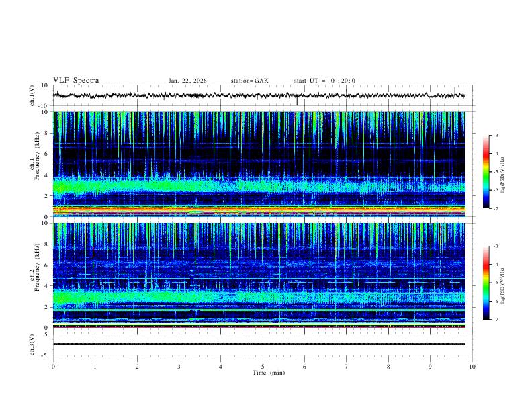Click the ch.3 black trace band

coord(259,344)
